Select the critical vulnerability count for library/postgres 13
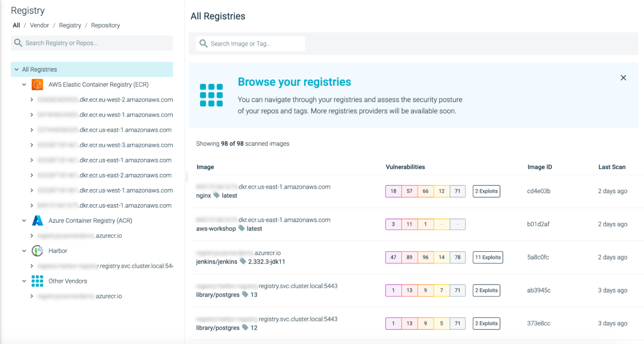The image size is (644, 344). click(393, 290)
